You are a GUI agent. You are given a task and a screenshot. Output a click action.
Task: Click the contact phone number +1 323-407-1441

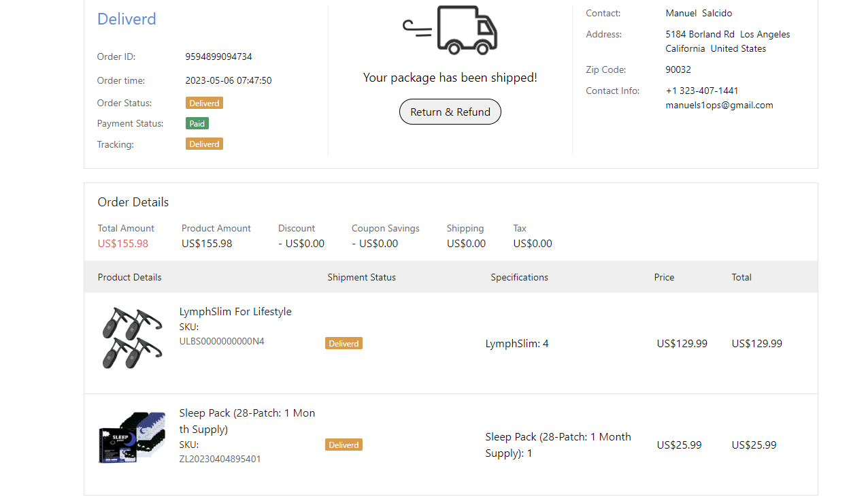pyautogui.click(x=701, y=91)
